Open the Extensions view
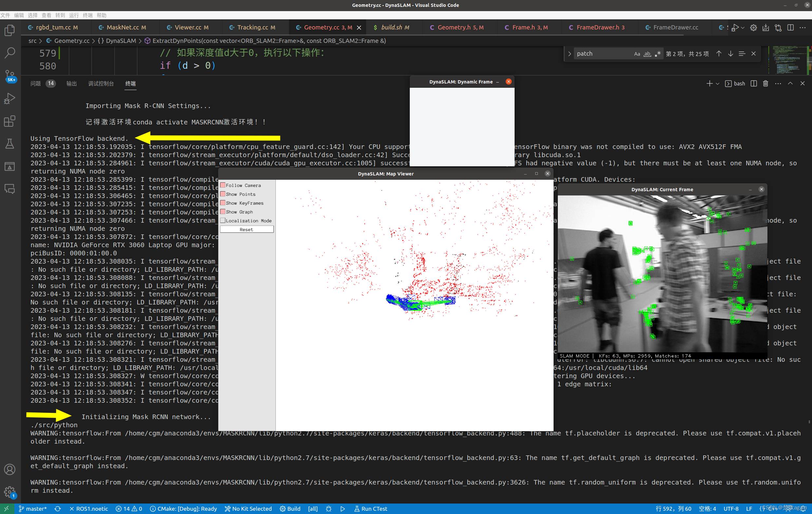The width and height of the screenshot is (812, 514). (10, 121)
